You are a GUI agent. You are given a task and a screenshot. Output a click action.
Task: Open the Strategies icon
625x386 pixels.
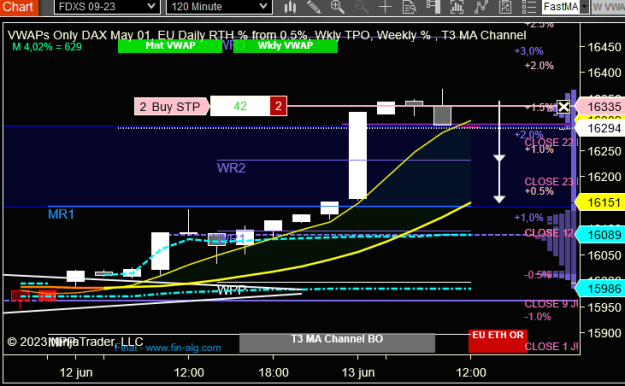pyautogui.click(x=505, y=7)
